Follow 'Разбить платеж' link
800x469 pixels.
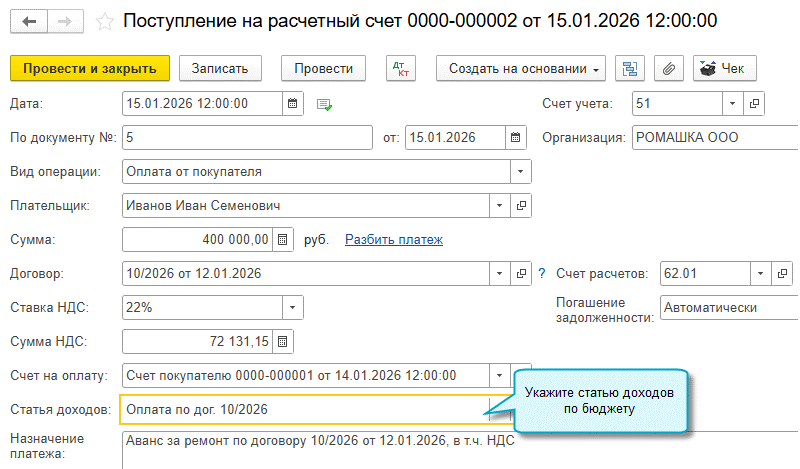[394, 239]
